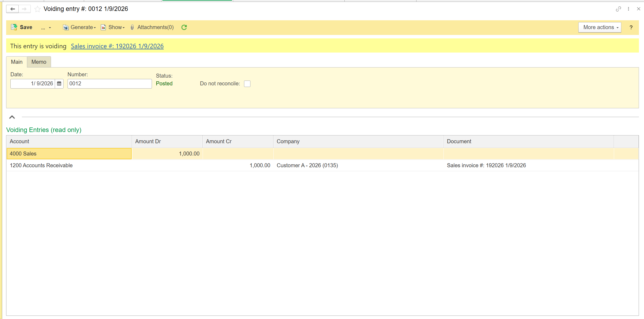Switch to the Memo tab
This screenshot has height=319, width=644.
[x=39, y=62]
